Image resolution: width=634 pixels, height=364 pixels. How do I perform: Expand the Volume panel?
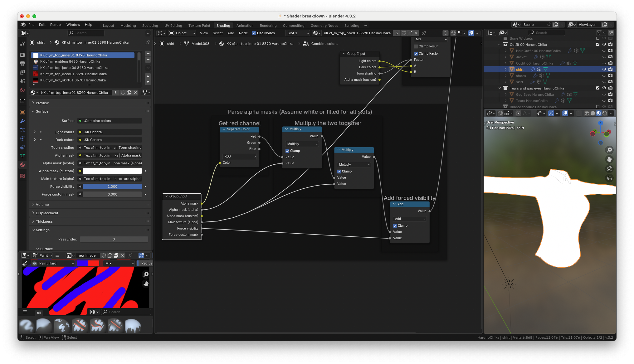pyautogui.click(x=42, y=205)
